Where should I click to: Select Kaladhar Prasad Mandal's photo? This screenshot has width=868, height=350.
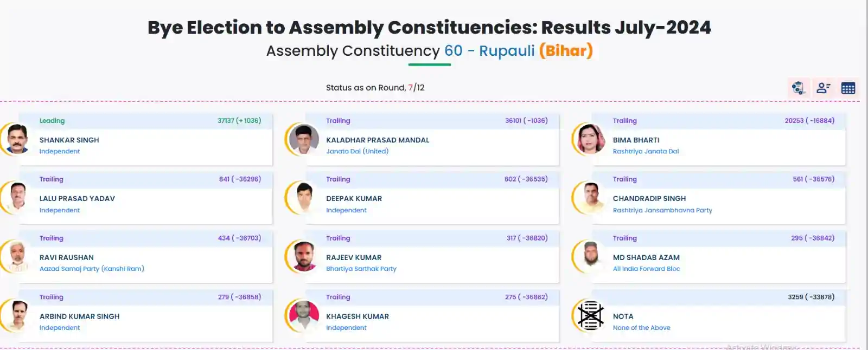pyautogui.click(x=304, y=139)
